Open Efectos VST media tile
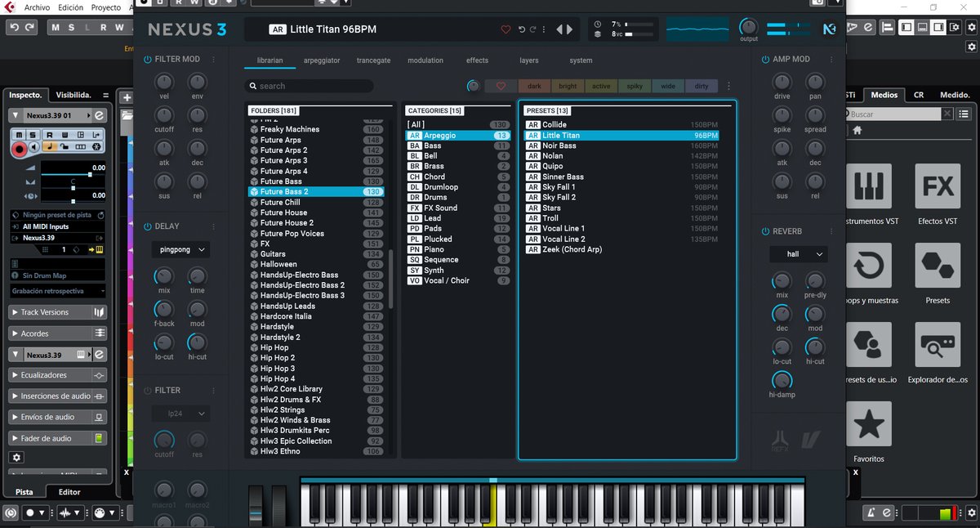This screenshot has width=980, height=528. tap(938, 186)
